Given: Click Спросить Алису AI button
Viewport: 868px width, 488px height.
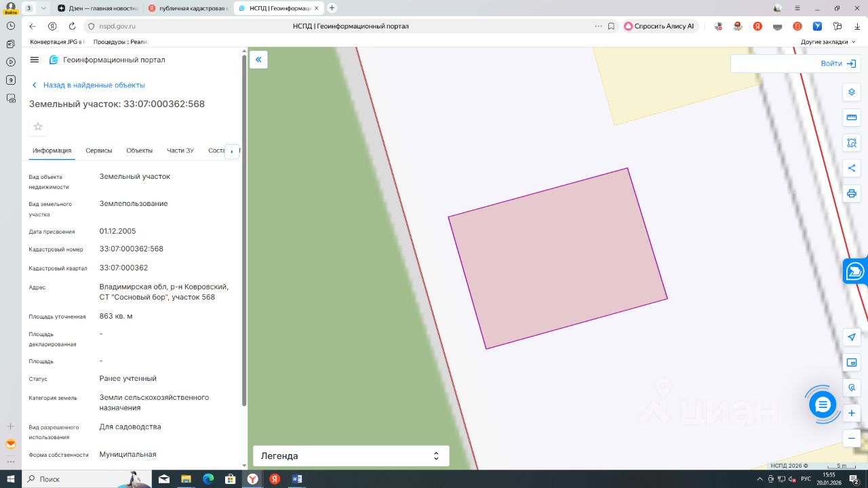Looking at the screenshot, I should (x=659, y=26).
